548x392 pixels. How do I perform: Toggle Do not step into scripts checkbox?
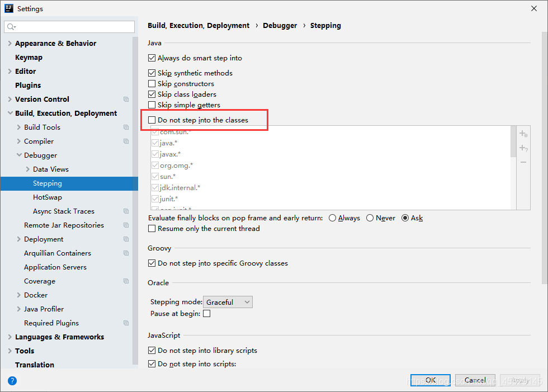pos(152,363)
